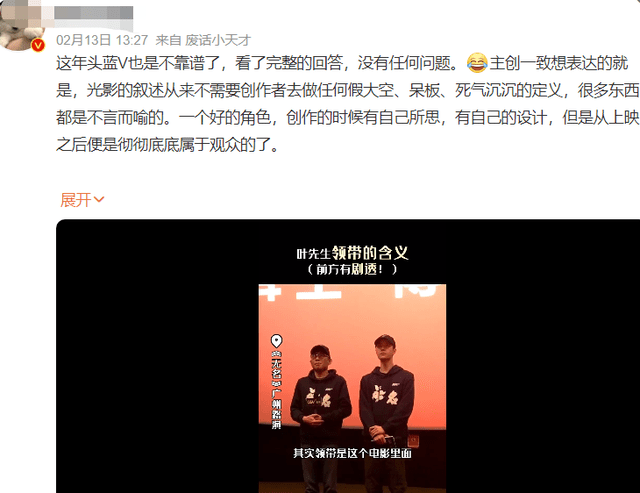640x493 pixels.
Task: Click the hoodie logo on the left man
Action: pyautogui.click(x=320, y=397)
